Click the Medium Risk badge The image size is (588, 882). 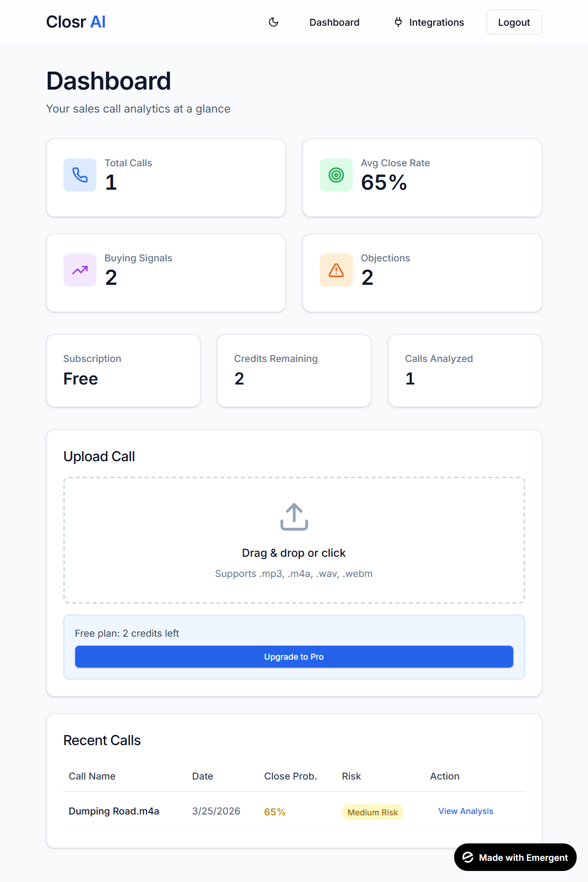(373, 812)
